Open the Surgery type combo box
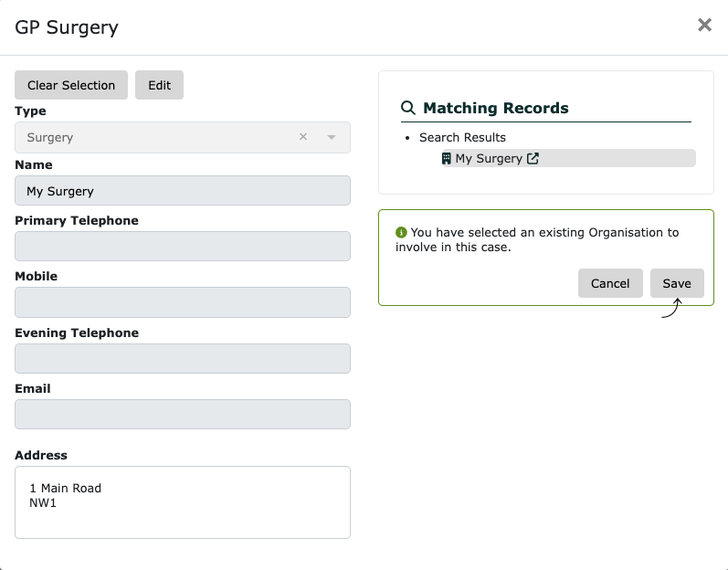Viewport: 728px width, 570px height. pos(183,137)
